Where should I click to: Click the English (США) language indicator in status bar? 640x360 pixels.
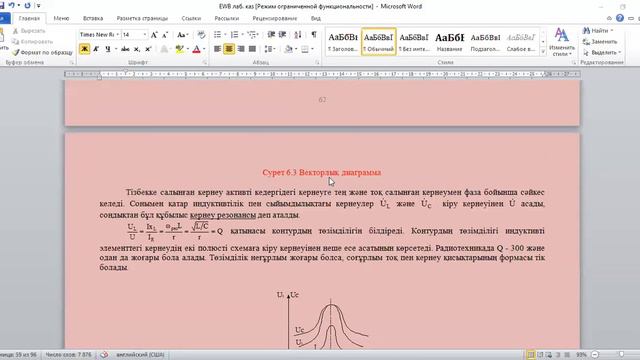point(140,355)
